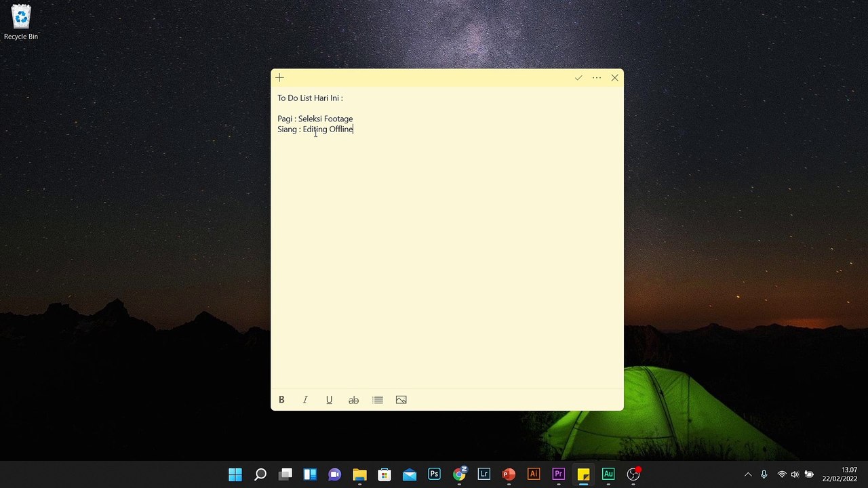Click the microphone icon in system tray

point(764,474)
